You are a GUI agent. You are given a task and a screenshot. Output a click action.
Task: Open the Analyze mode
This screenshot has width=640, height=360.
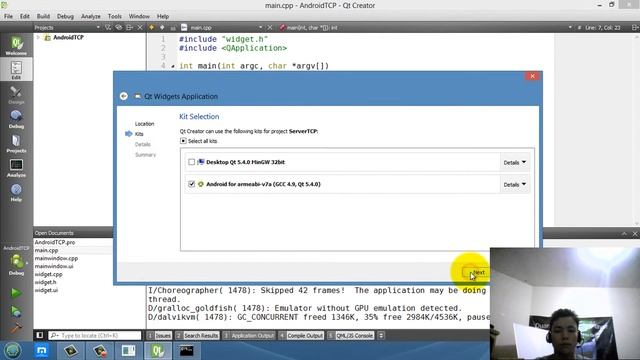point(16,168)
